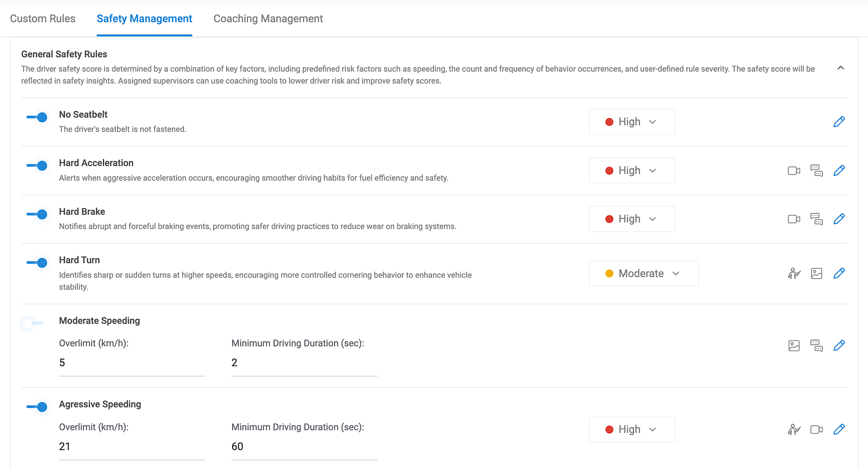Click chat message icon for Hard Brake
868x468 pixels.
point(816,219)
